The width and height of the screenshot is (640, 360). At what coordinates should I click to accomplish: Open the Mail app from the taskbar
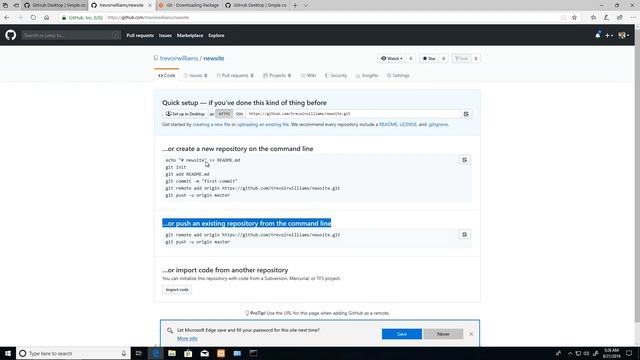[x=204, y=353]
